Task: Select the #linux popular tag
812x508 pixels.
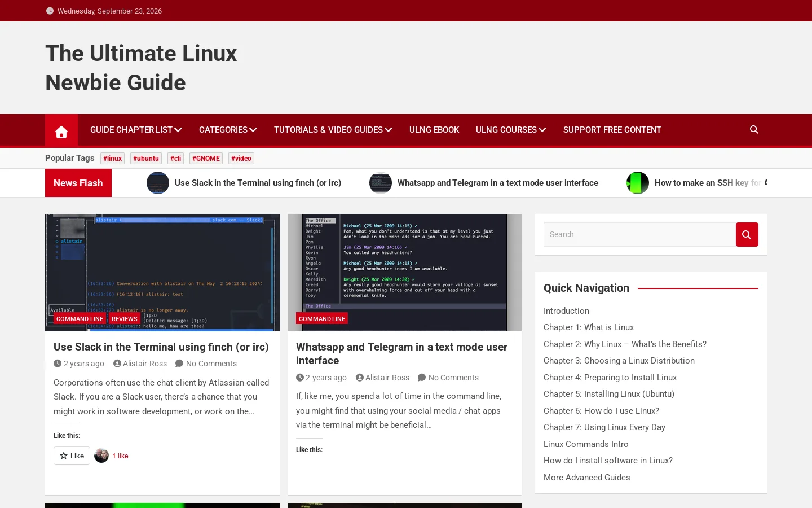Action: [x=112, y=159]
